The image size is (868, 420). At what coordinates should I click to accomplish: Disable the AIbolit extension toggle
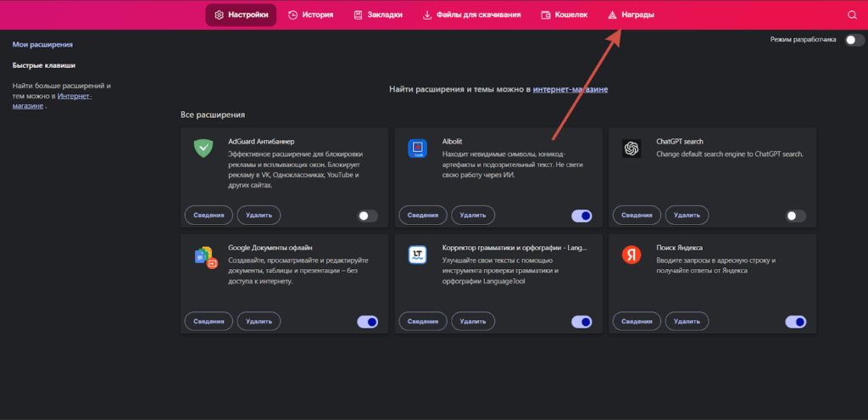(x=581, y=216)
